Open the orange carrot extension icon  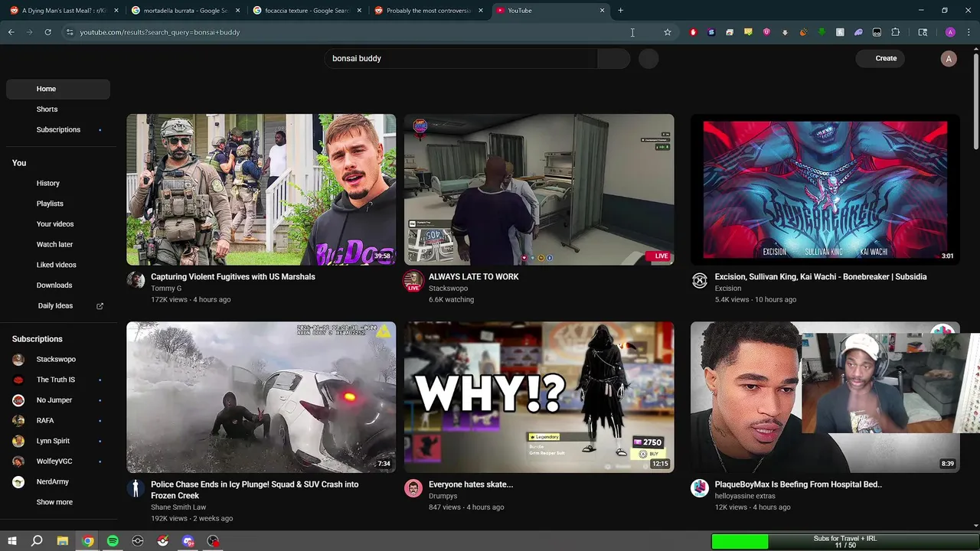[x=803, y=32]
